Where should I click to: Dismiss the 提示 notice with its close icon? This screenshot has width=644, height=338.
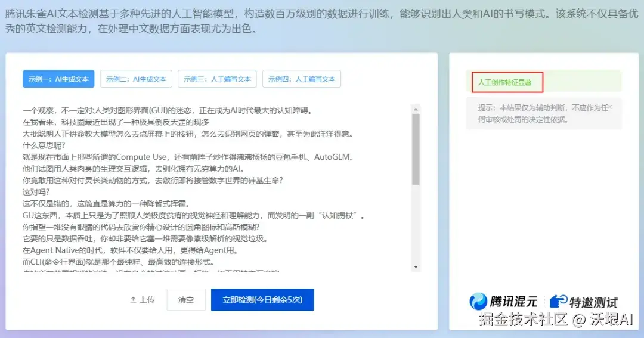[x=611, y=107]
